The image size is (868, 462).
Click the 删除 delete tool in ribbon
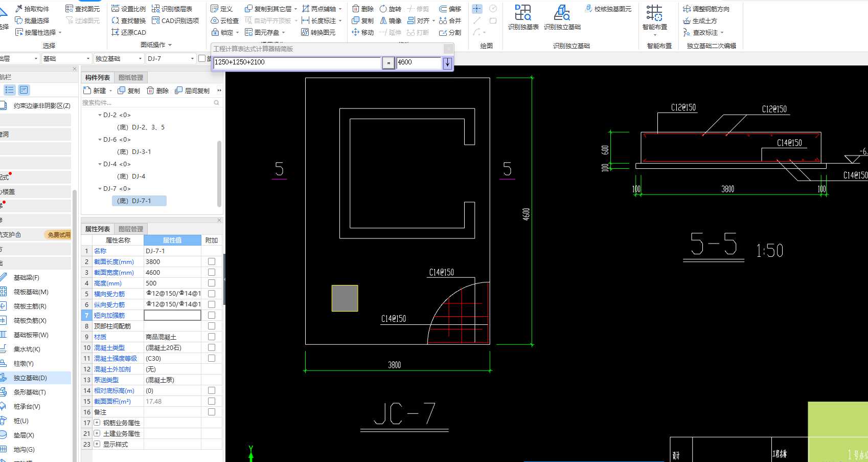363,9
